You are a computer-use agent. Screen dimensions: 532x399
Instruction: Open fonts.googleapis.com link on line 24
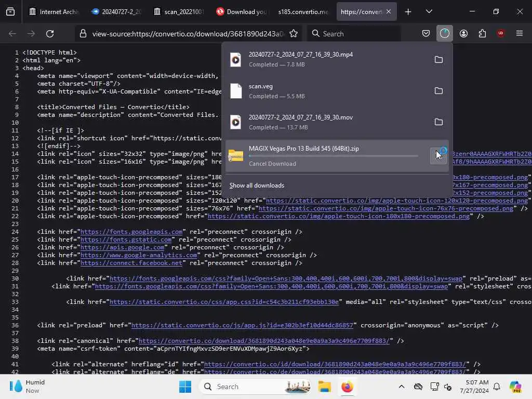(x=131, y=232)
